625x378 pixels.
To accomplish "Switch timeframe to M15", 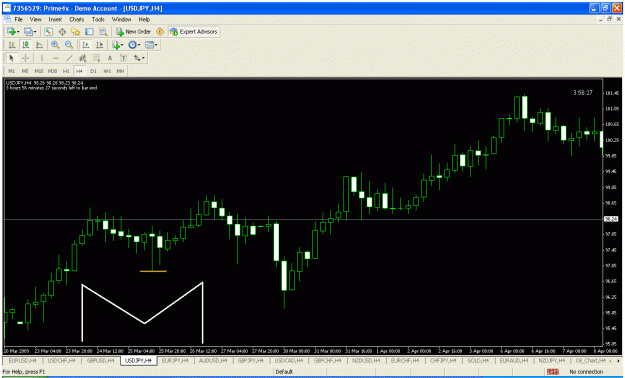I will pos(39,71).
